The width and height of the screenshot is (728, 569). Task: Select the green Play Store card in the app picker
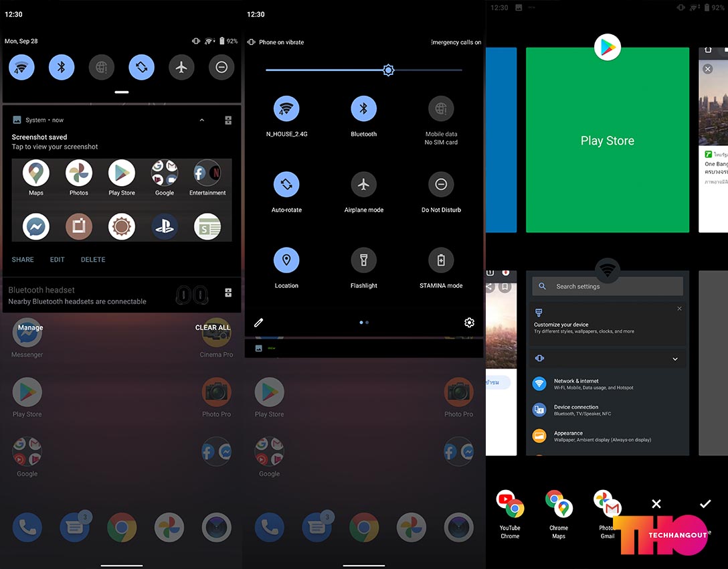tap(608, 140)
